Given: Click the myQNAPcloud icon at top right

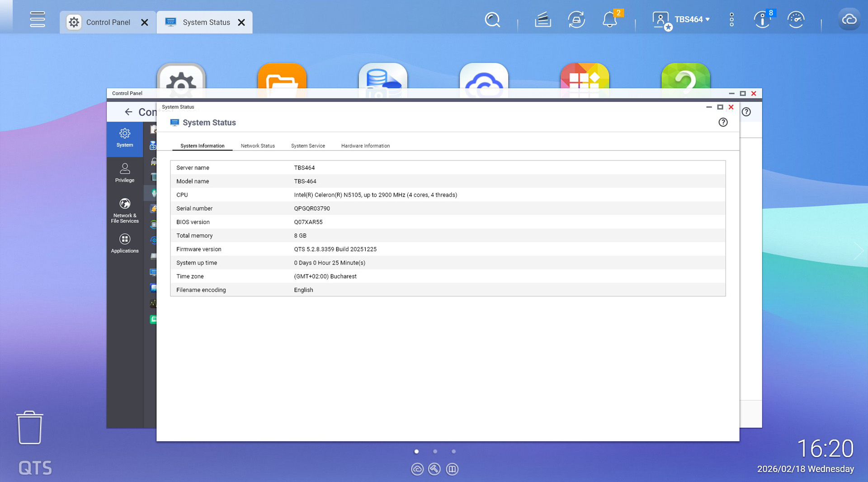Looking at the screenshot, I should tap(849, 19).
